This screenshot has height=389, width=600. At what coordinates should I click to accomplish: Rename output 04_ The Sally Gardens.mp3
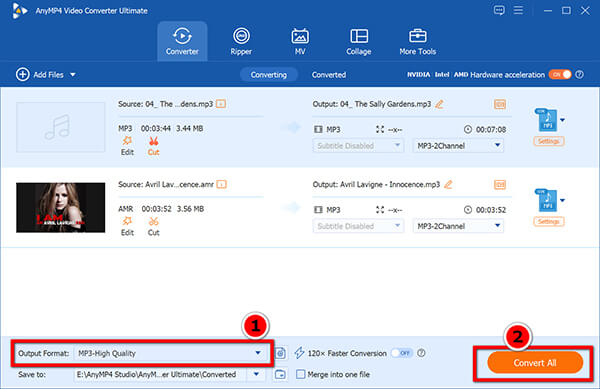439,104
